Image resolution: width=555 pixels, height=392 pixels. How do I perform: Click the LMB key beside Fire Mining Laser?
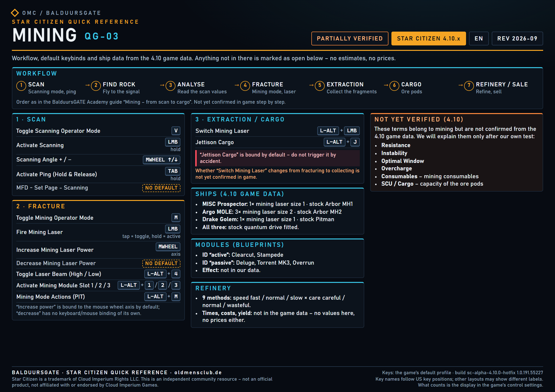tap(173, 229)
